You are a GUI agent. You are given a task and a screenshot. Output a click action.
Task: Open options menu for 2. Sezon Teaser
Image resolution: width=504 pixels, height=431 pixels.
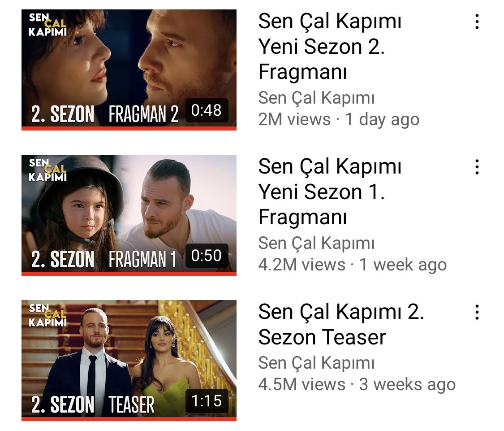pos(477,312)
